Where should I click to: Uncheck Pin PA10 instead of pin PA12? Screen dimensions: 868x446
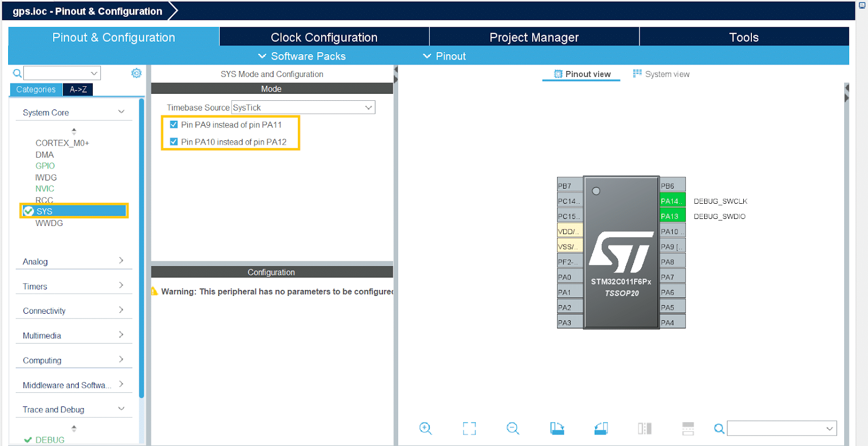coord(174,142)
